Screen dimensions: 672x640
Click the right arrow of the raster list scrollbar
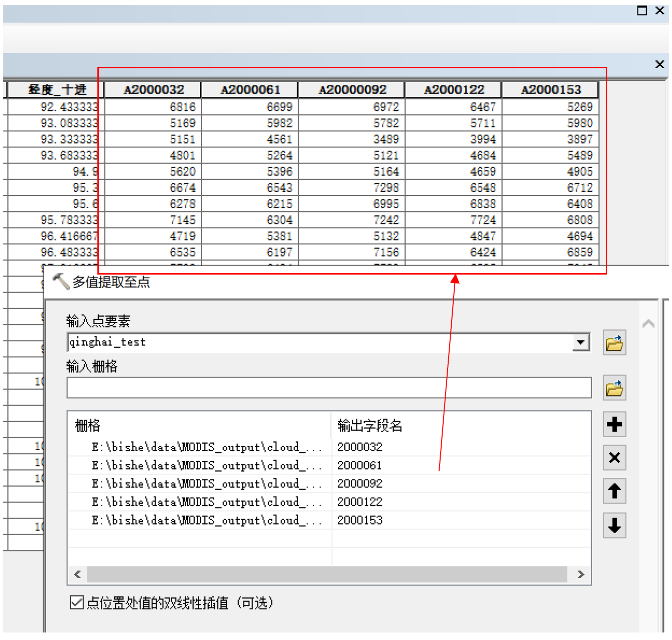(581, 574)
